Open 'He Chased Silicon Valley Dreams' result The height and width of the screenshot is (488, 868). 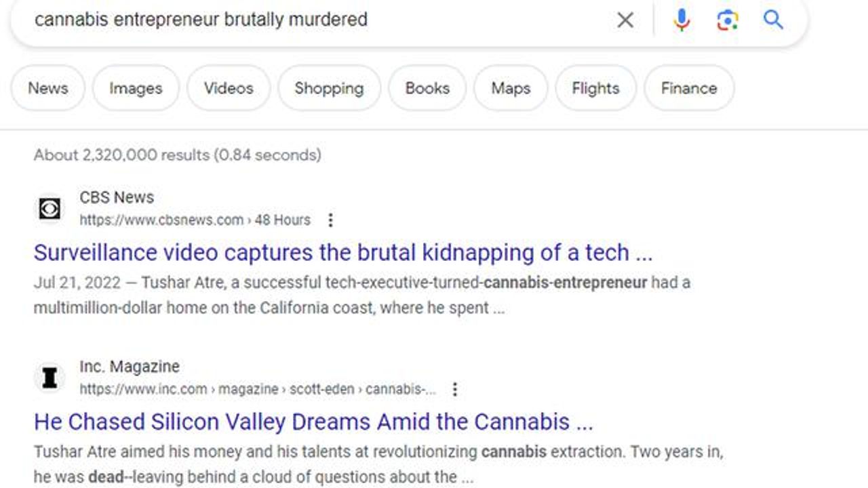point(313,422)
